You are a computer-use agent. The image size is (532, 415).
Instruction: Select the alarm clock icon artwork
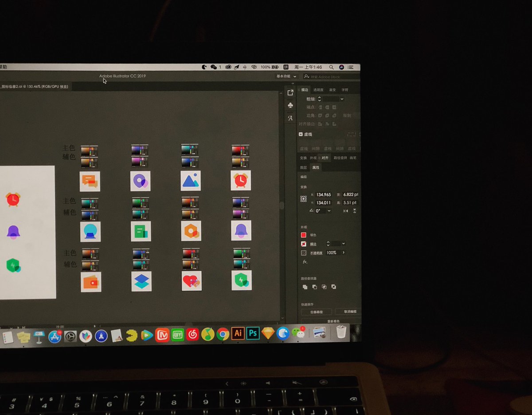241,180
